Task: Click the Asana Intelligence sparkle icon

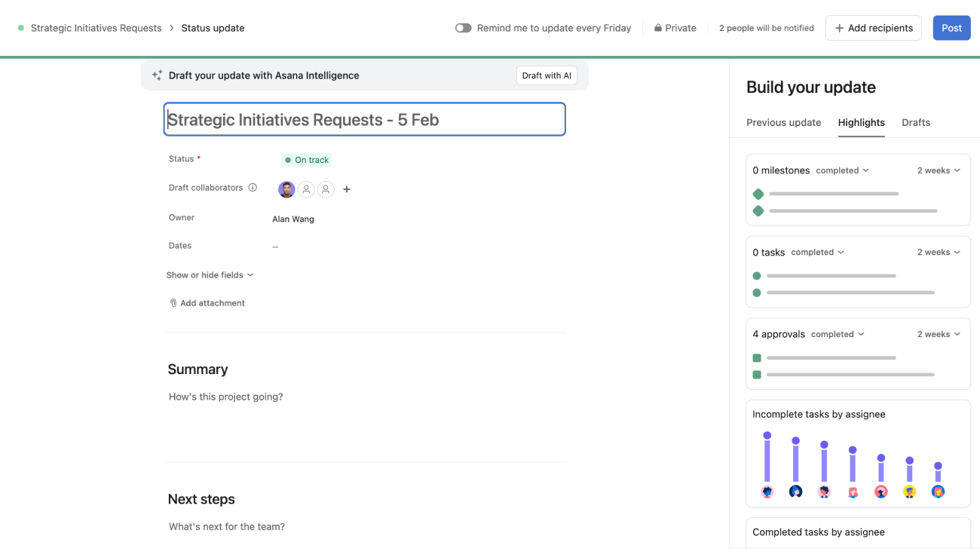Action: pyautogui.click(x=157, y=75)
